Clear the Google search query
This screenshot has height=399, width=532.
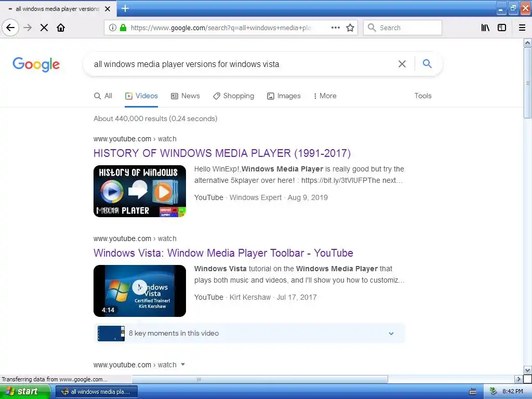pyautogui.click(x=402, y=64)
